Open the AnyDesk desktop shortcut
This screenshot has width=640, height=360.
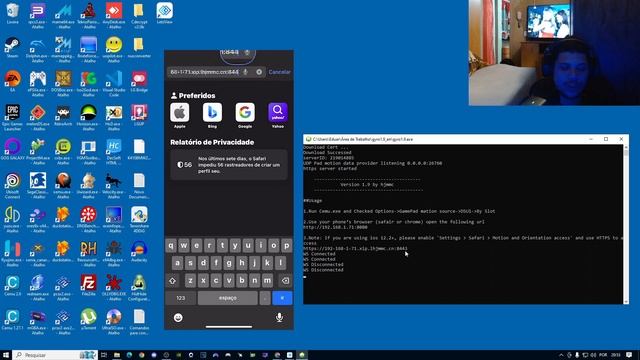point(114,14)
